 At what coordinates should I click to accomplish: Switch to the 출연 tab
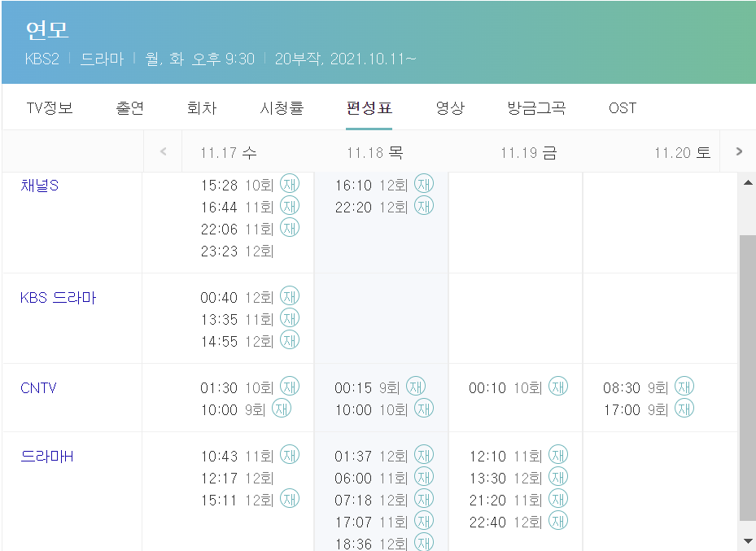coord(130,107)
